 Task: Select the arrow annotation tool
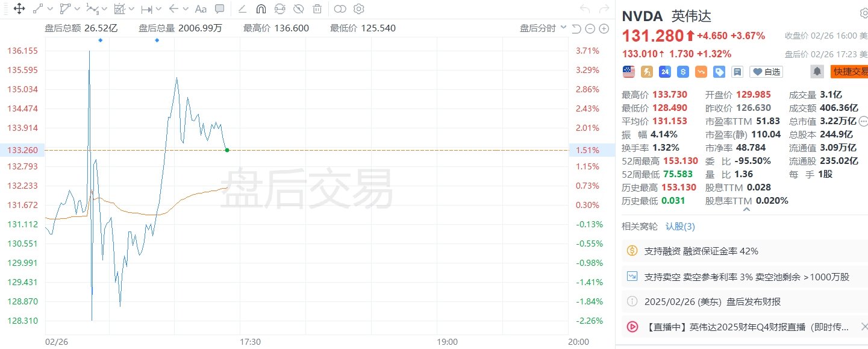tap(173, 9)
